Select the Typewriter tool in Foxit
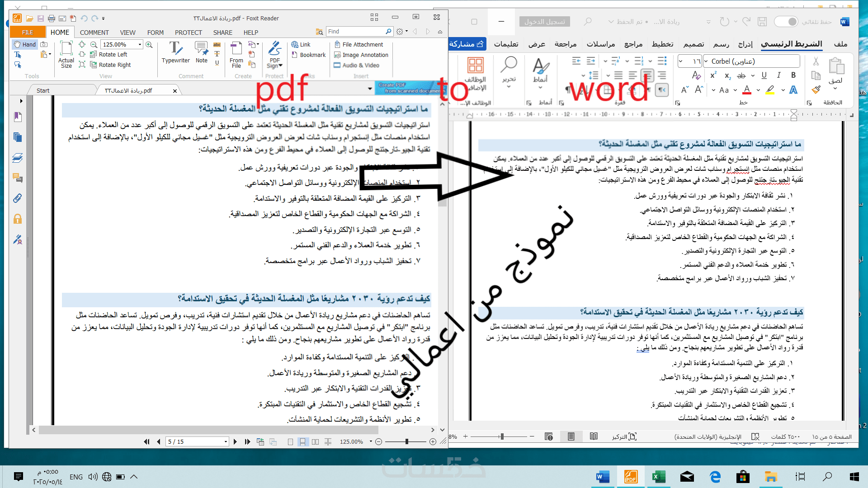The image size is (868, 488). [x=175, y=52]
